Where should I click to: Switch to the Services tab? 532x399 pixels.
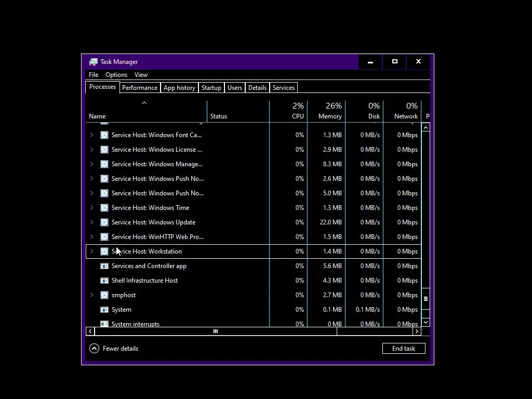pyautogui.click(x=284, y=87)
